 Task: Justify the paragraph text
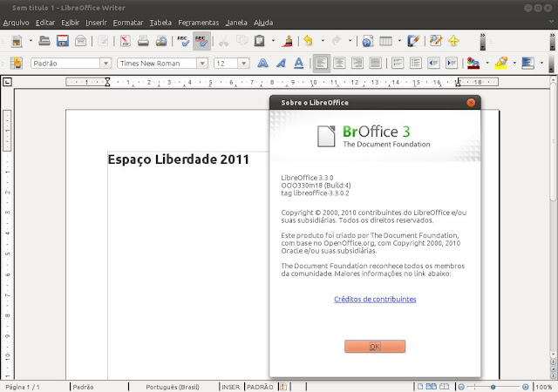(x=375, y=64)
